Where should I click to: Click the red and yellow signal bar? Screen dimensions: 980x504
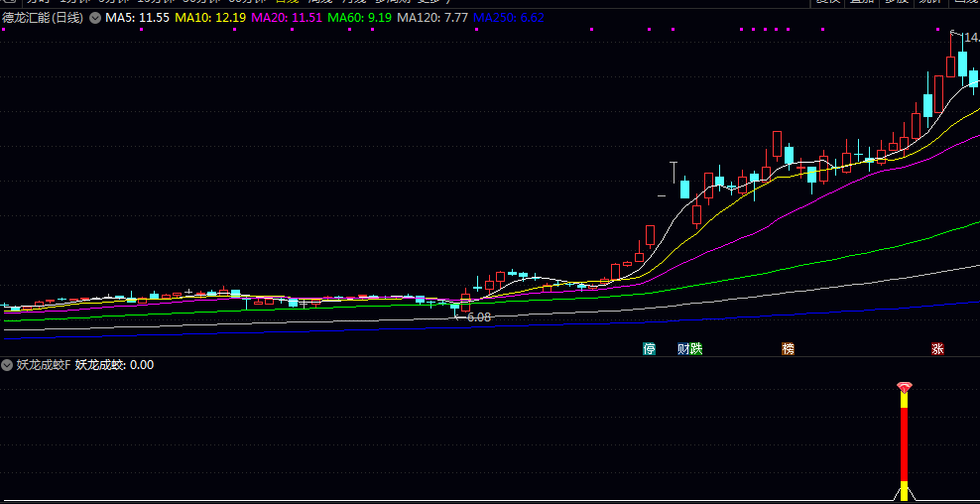pos(904,446)
